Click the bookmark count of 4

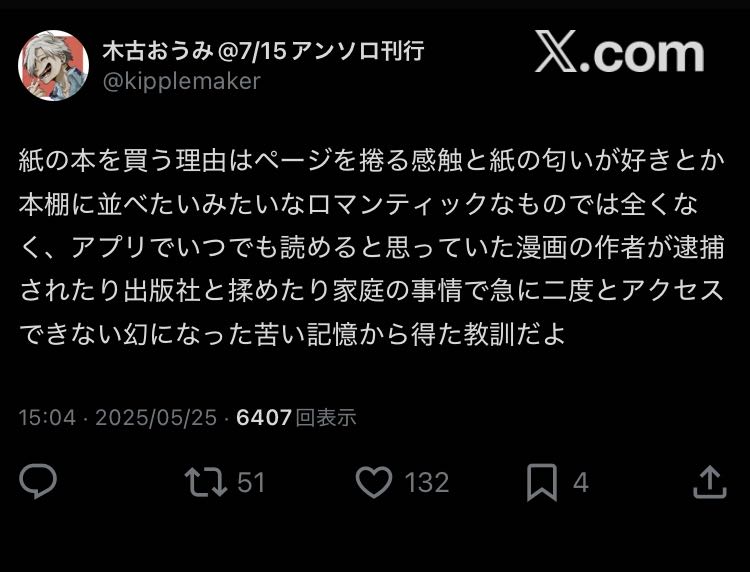(581, 482)
